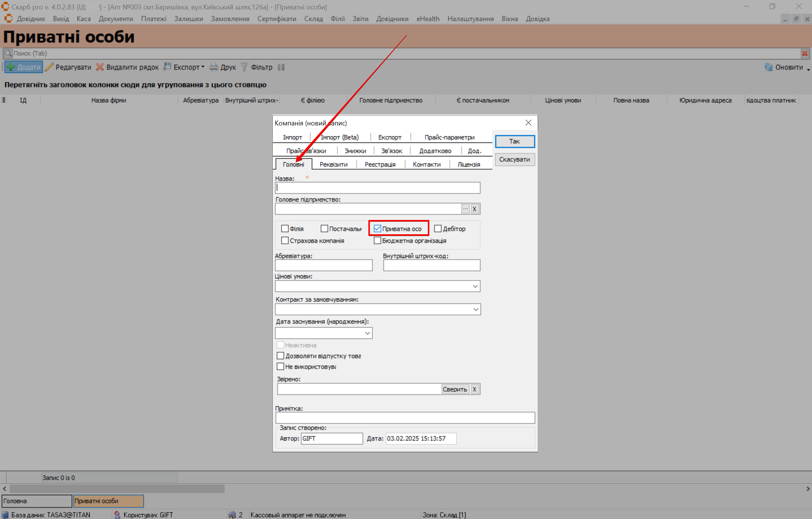The image size is (812, 519).
Task: Click the column chooser icon after Фільтр
Action: (x=281, y=67)
